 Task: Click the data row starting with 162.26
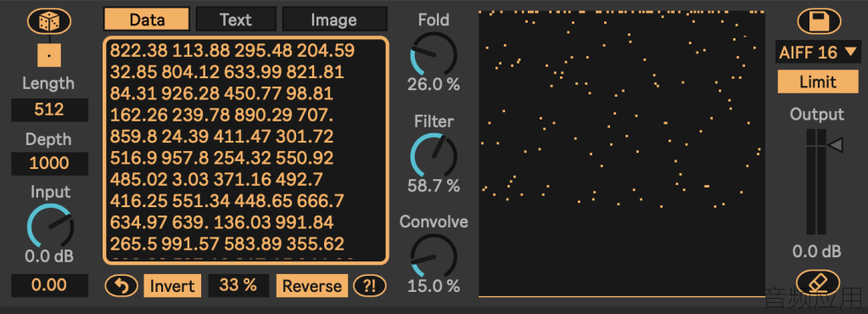tap(222, 115)
